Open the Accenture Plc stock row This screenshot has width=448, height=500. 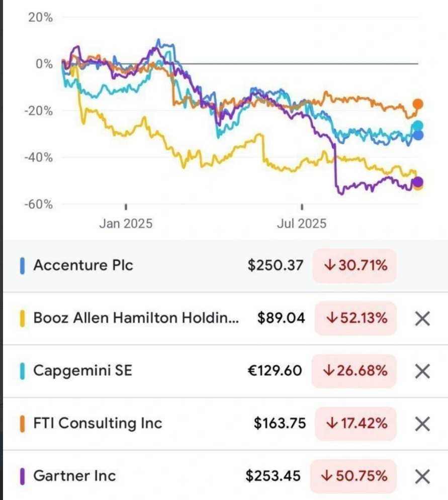pos(83,265)
